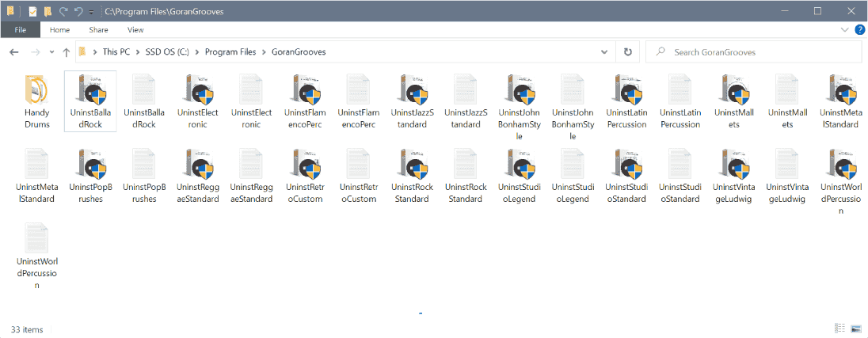Click Program Files in the breadcrumb
Screen dimensions: 868x338
pos(230,52)
